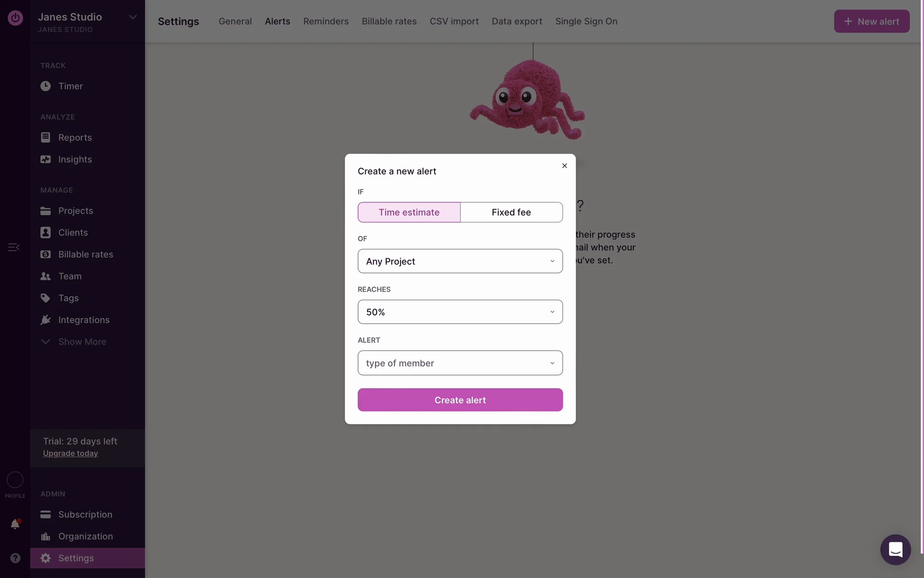Image resolution: width=924 pixels, height=578 pixels.
Task: Collapse sidebar with the menu toggle icon
Action: point(13,247)
